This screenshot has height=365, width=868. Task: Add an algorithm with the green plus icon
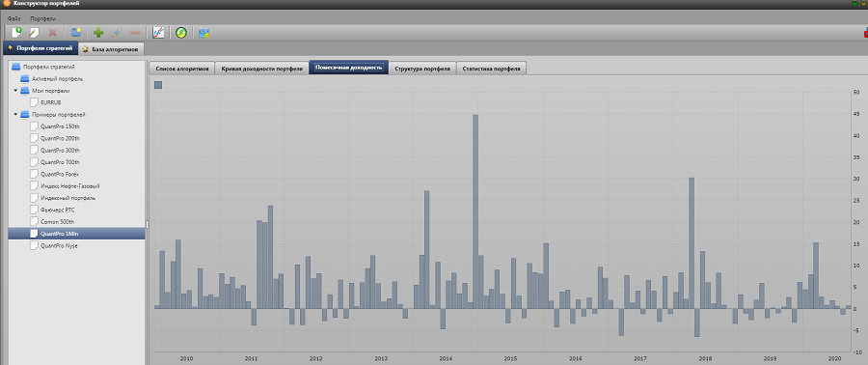[x=98, y=33]
